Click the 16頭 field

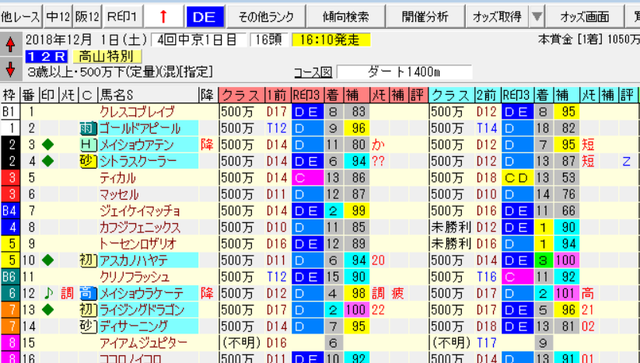(x=269, y=40)
